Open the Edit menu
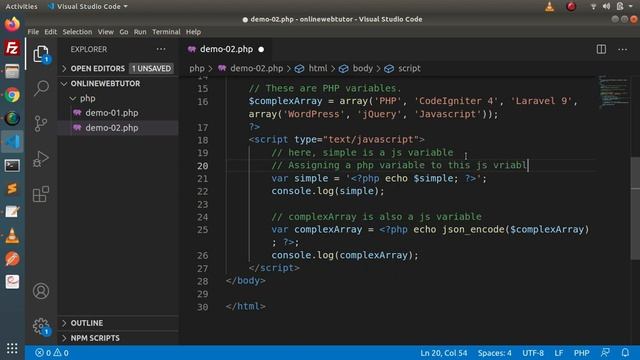640x360 pixels. [x=51, y=32]
